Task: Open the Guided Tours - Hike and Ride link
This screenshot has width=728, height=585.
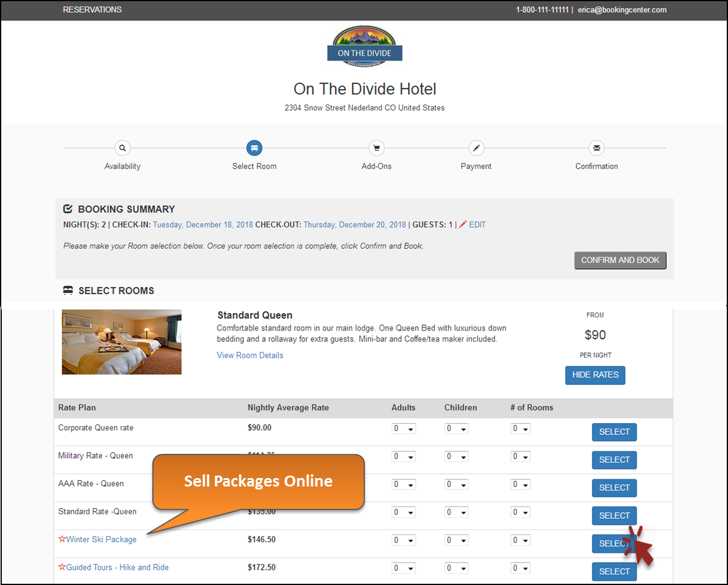Action: point(118,567)
